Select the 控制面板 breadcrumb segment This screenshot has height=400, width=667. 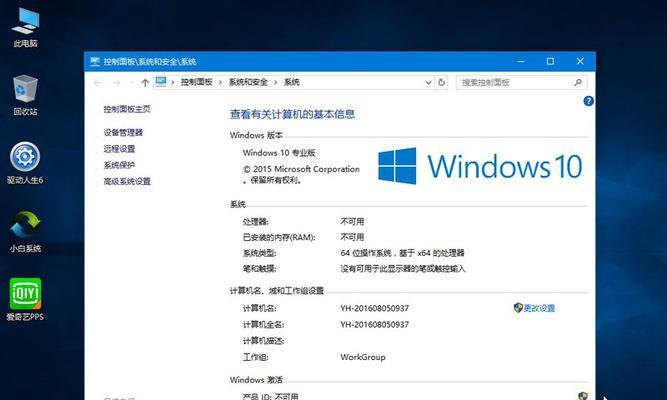197,82
